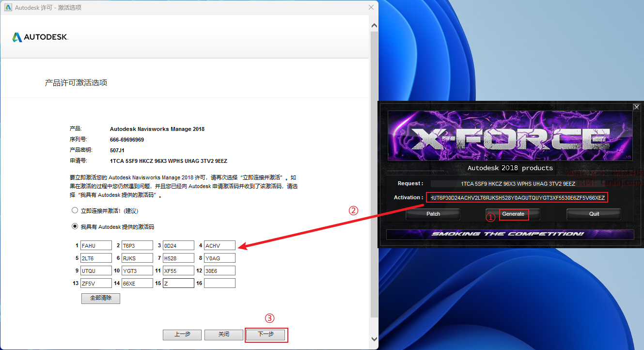
Task: Click activation code field 8 containing Y0AG
Action: [x=220, y=258]
